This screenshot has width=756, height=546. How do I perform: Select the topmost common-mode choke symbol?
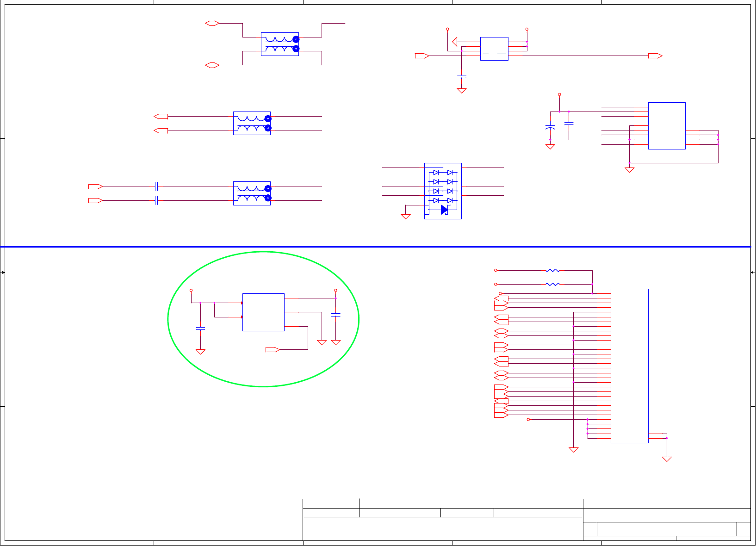[x=280, y=44]
